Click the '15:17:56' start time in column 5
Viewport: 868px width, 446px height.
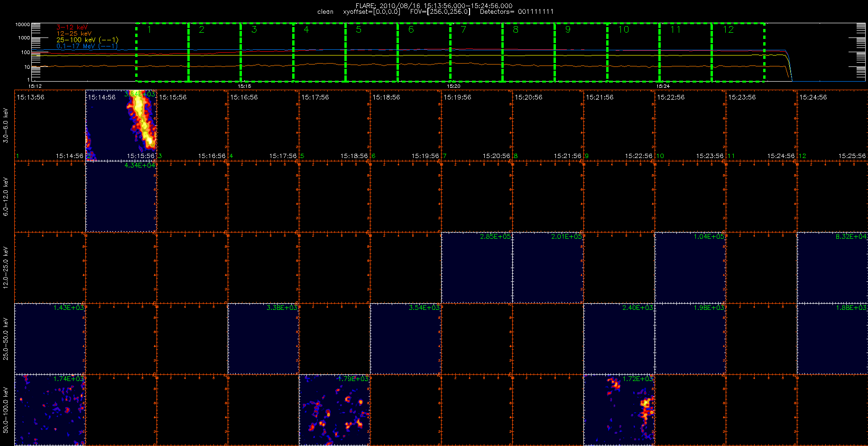point(315,97)
